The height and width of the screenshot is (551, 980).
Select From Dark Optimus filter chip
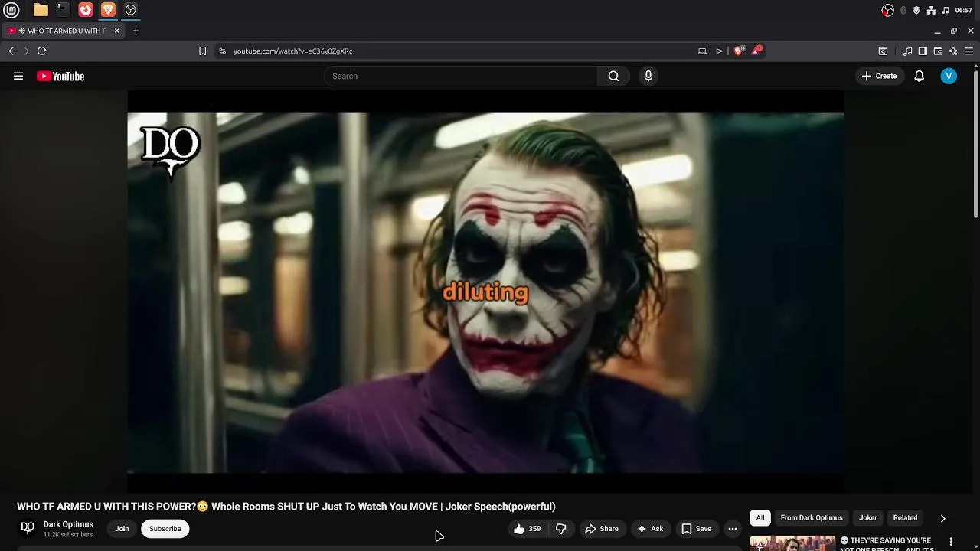tap(812, 518)
